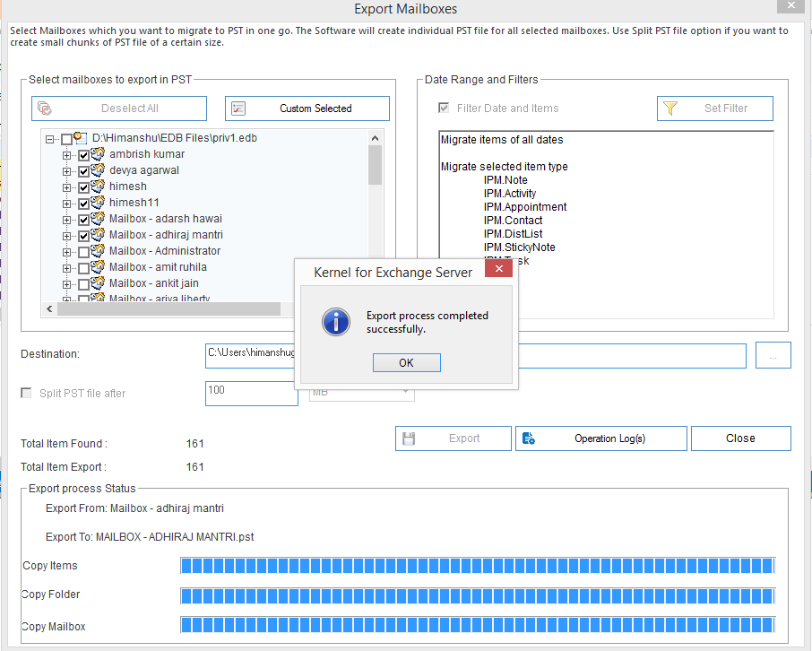812x651 pixels.
Task: Expand Mailbox - adarsh hawai node
Action: (x=66, y=220)
